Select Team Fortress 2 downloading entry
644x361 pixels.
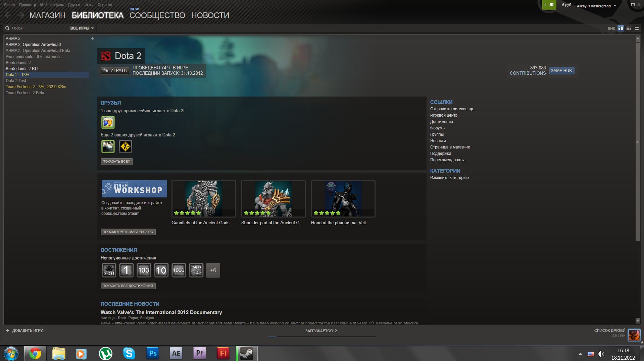click(x=46, y=87)
